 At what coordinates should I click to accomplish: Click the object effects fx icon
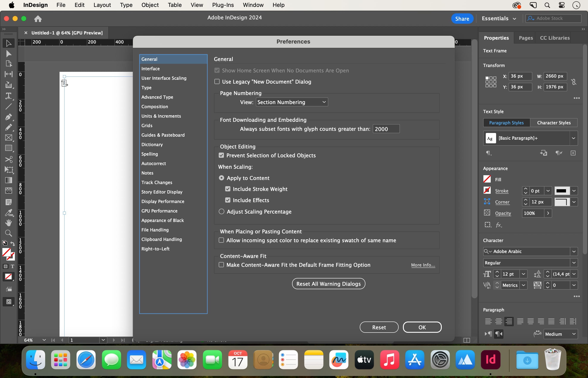499,225
